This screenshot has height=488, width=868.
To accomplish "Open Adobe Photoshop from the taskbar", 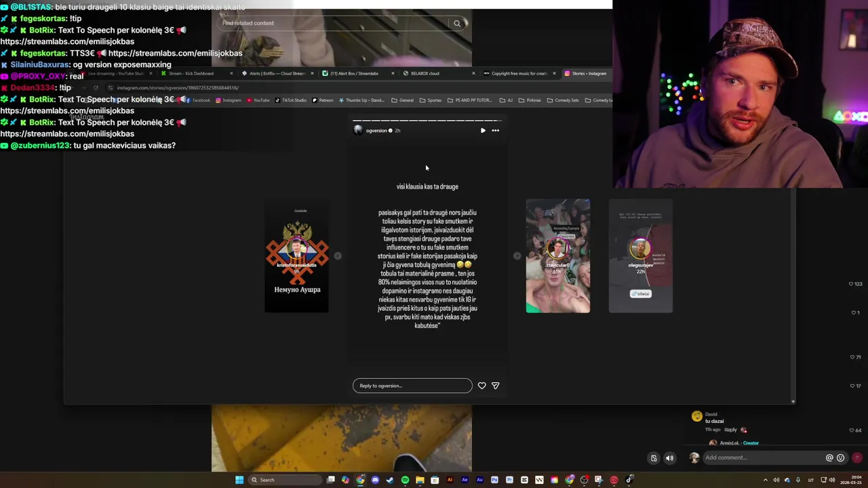I will click(x=494, y=480).
